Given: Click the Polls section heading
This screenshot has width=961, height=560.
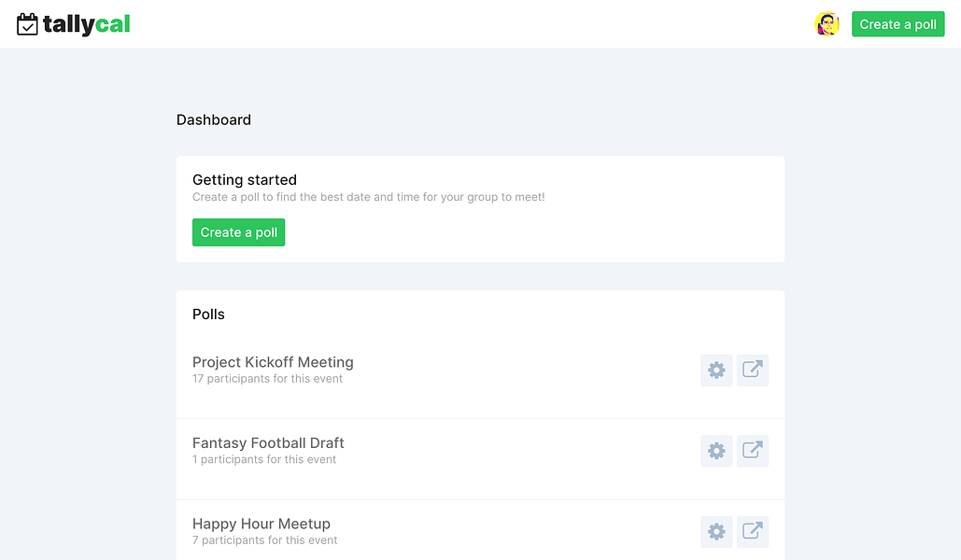Looking at the screenshot, I should (208, 315).
